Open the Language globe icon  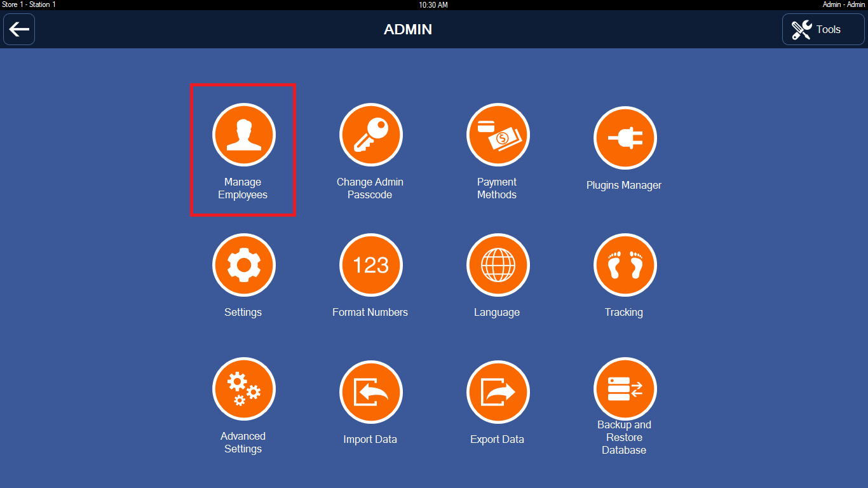498,265
